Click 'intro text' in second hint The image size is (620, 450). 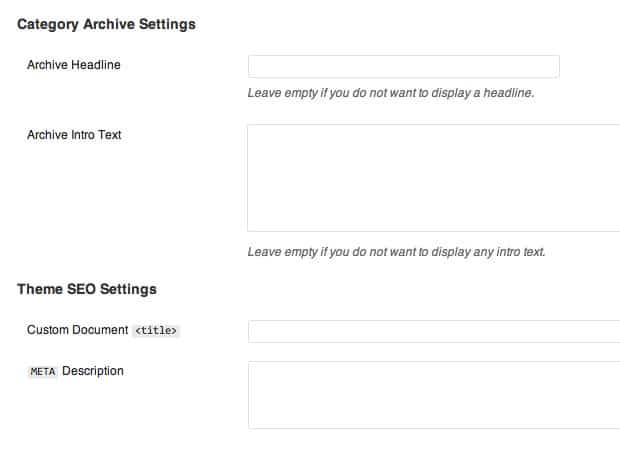[x=521, y=252]
